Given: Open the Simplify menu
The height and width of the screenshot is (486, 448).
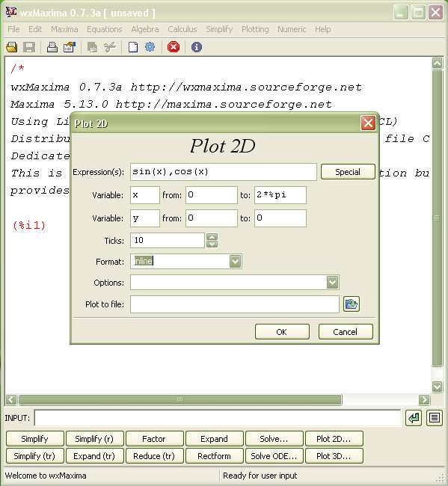Looking at the screenshot, I should pos(219,29).
